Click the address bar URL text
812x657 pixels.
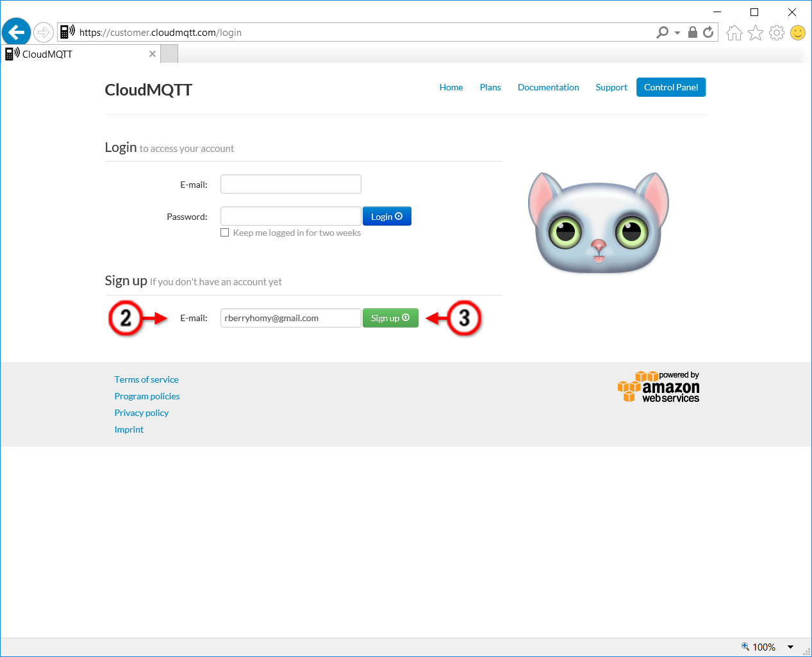point(160,33)
